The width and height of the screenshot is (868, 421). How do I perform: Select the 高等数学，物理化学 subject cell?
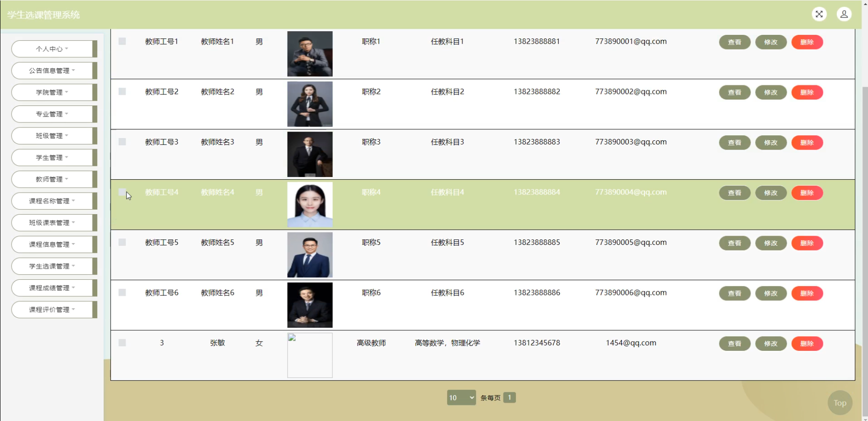click(448, 343)
